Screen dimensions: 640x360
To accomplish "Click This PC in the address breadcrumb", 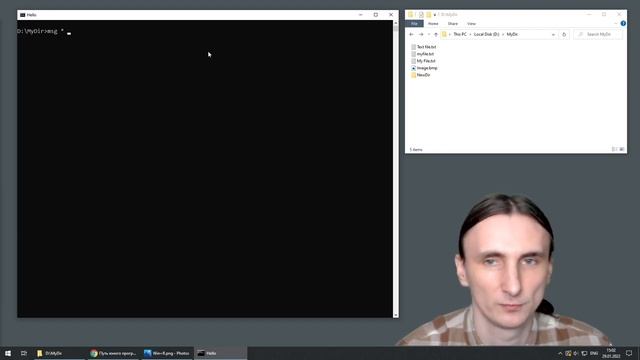I will pyautogui.click(x=460, y=34).
